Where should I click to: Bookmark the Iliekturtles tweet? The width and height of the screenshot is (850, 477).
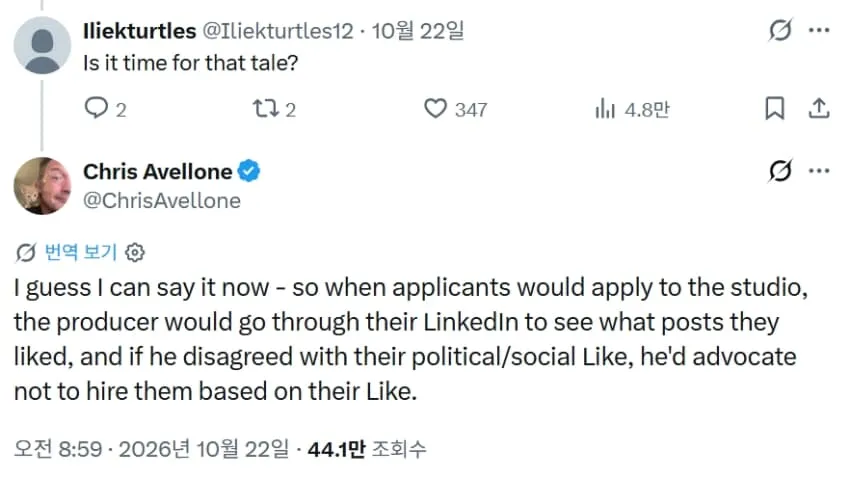[774, 108]
